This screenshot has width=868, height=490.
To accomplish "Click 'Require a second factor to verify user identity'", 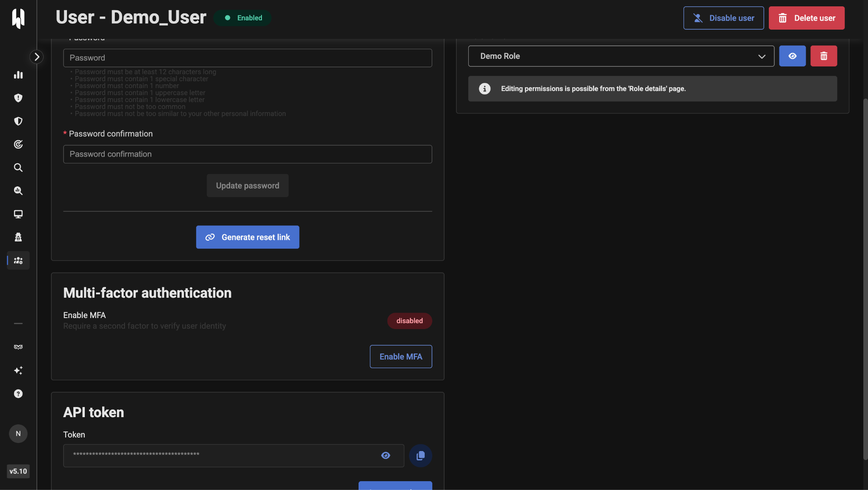I will pos(145,326).
